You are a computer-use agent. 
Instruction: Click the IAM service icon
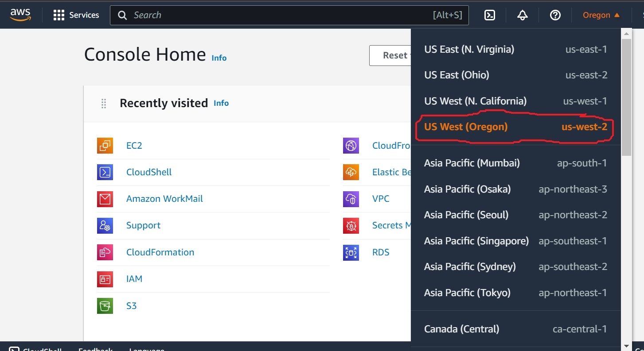[105, 279]
